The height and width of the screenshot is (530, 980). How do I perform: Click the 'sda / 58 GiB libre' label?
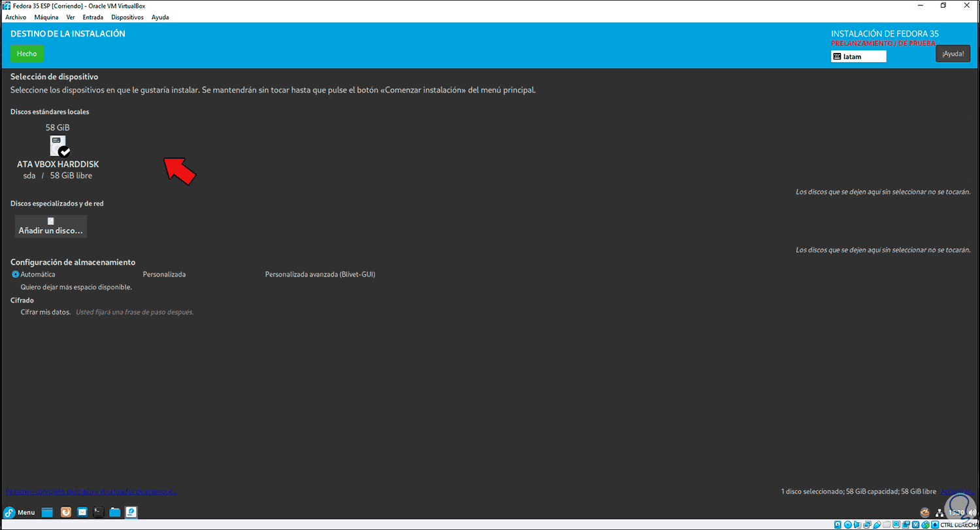tap(57, 176)
